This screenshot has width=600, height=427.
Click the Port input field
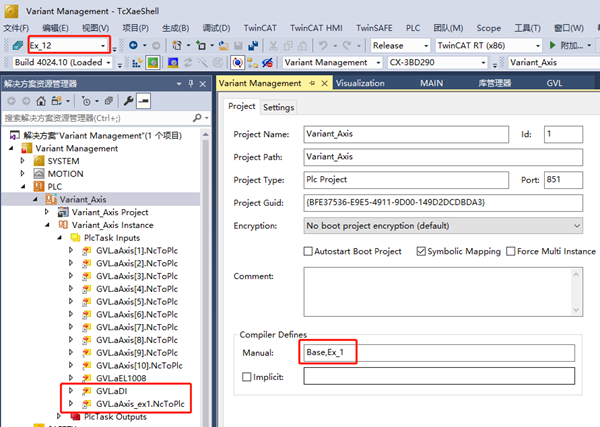click(563, 180)
